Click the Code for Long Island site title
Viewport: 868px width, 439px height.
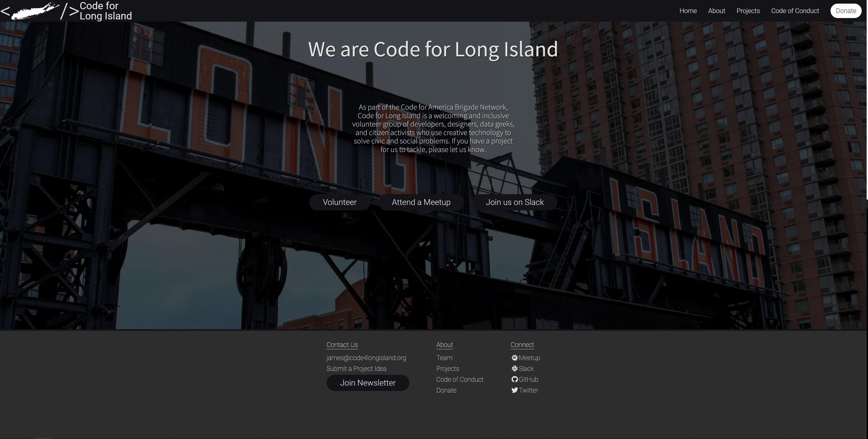tap(105, 11)
